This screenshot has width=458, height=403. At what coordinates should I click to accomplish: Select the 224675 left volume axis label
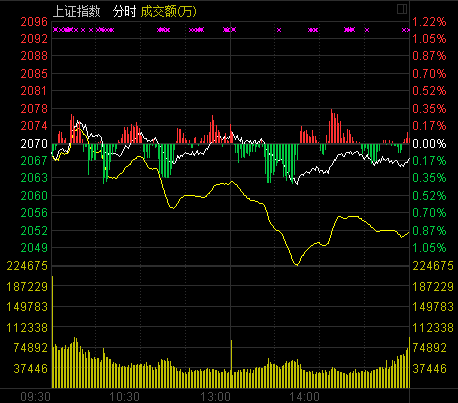coord(27,266)
